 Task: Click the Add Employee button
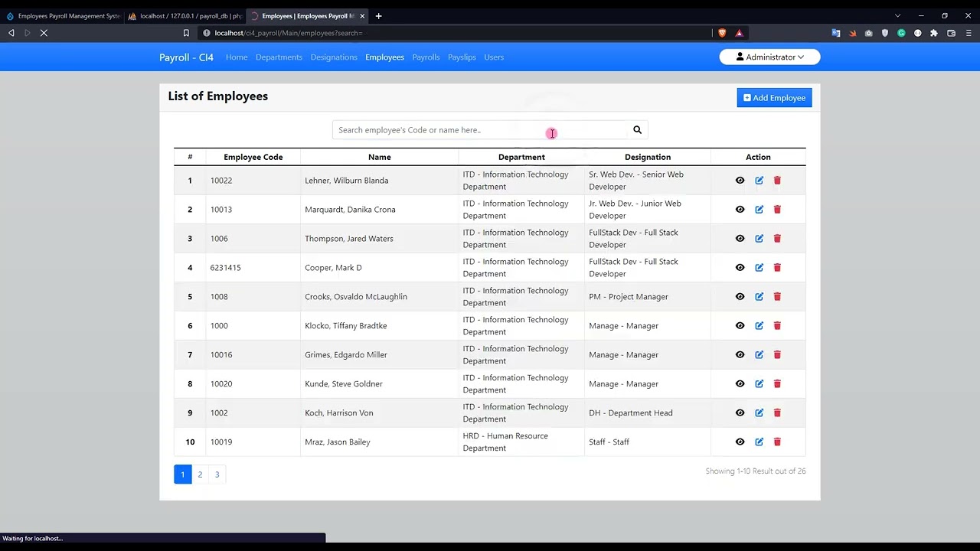click(x=774, y=98)
